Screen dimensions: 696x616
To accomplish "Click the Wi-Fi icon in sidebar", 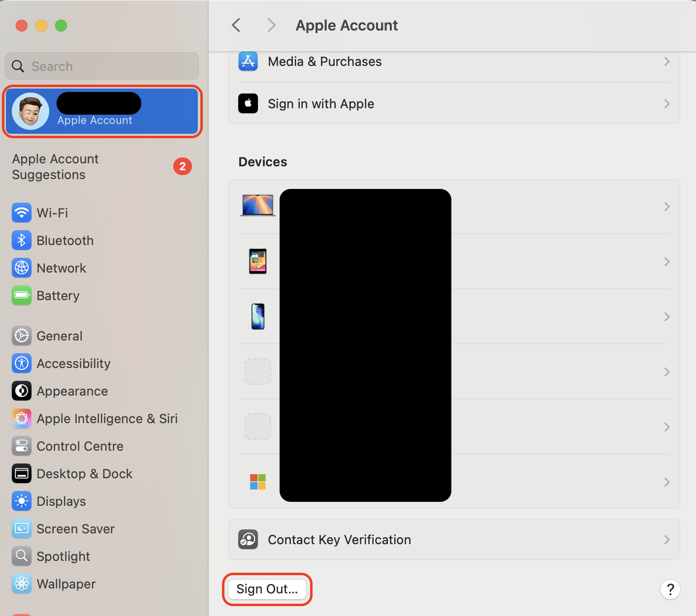I will [x=22, y=213].
